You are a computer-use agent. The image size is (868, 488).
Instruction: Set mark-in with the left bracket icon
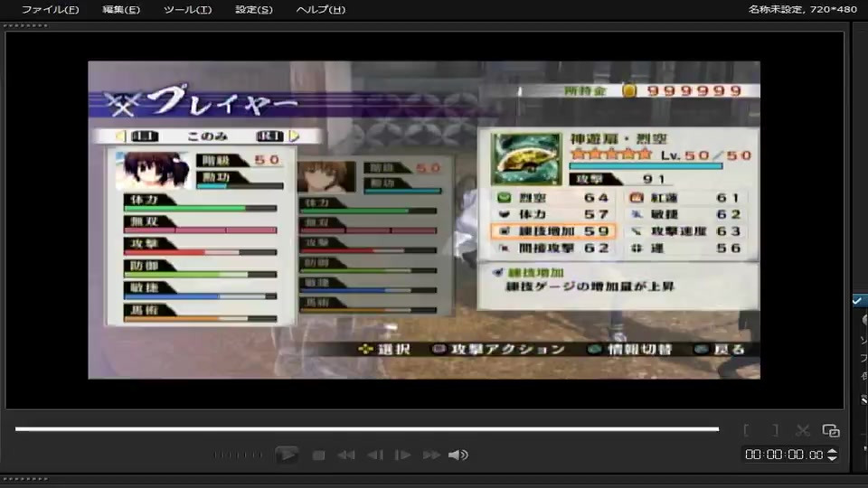(746, 430)
